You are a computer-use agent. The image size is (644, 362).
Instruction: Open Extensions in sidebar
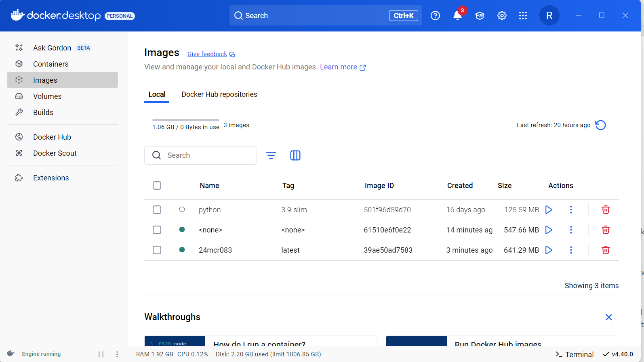62,178
